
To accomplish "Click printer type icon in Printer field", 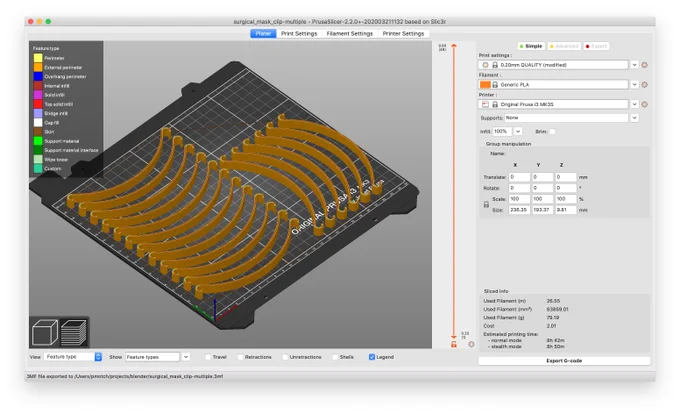I will click(x=485, y=104).
